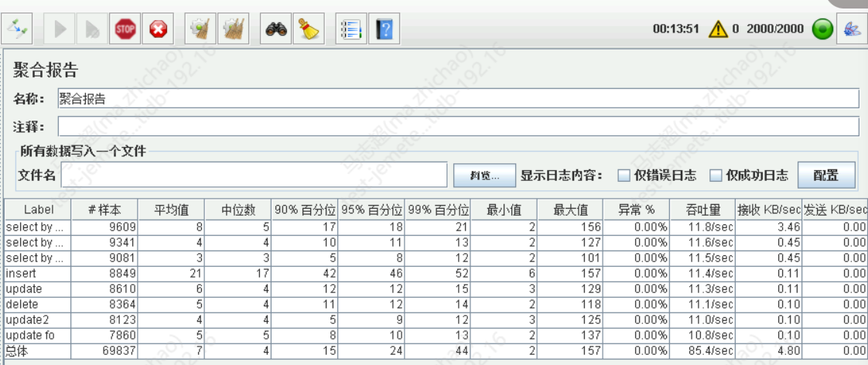Sort by the 95% 百分位 column header
This screenshot has height=365, width=868.
tap(371, 210)
